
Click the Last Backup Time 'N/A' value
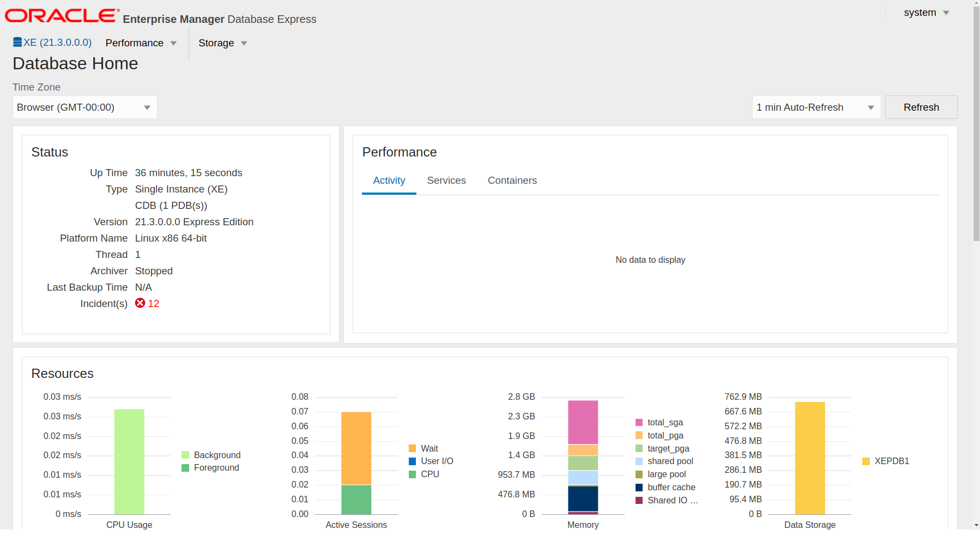point(143,287)
